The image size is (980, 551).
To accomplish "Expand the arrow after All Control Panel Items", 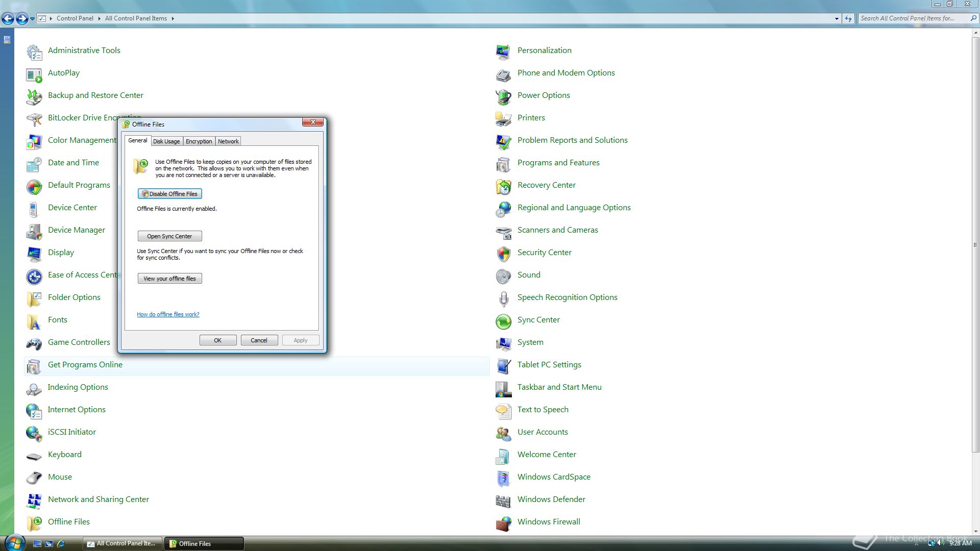I will click(x=173, y=18).
